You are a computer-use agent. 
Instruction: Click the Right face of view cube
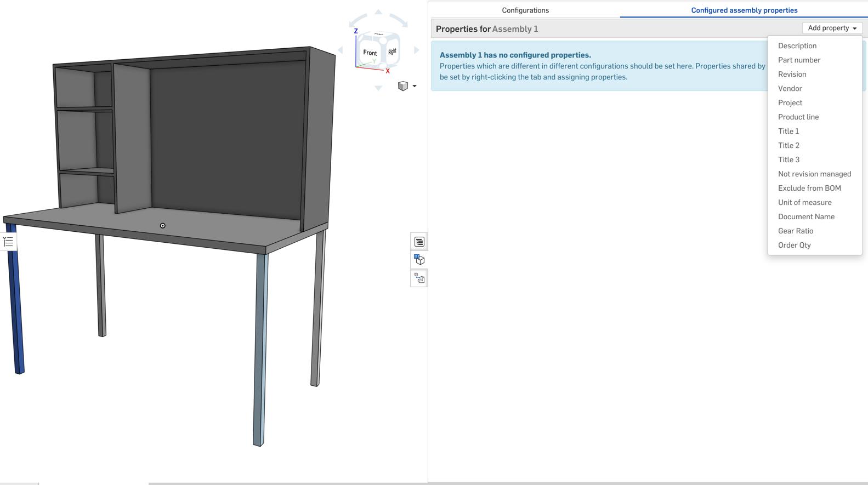(x=392, y=52)
